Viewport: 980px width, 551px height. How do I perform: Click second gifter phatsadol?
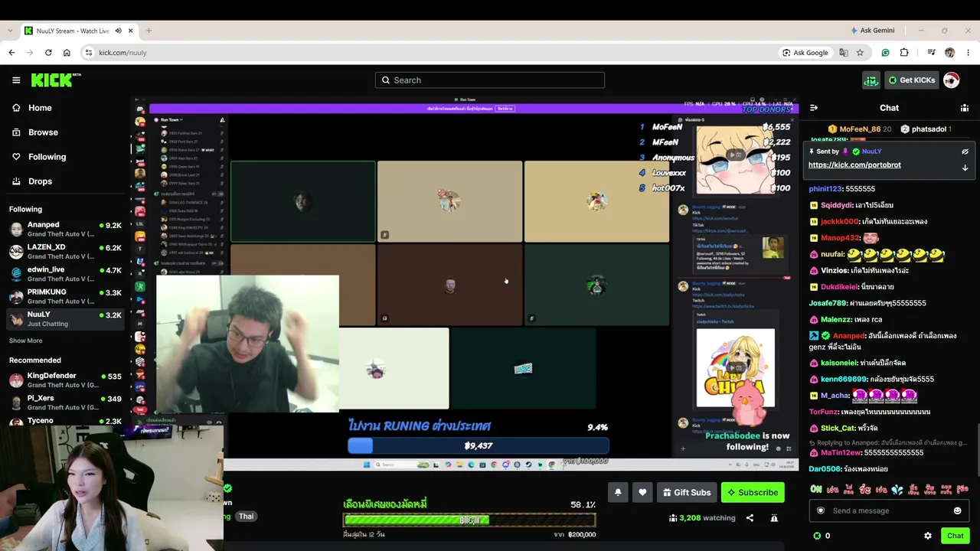click(926, 129)
